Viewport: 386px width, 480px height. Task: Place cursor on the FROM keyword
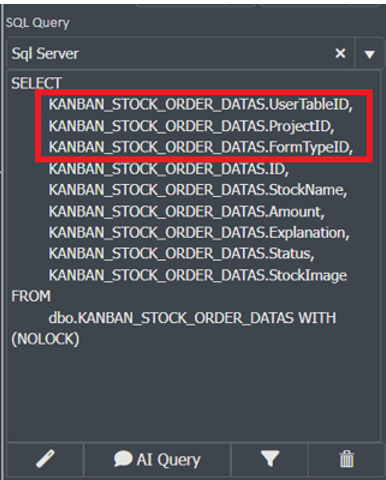31,296
